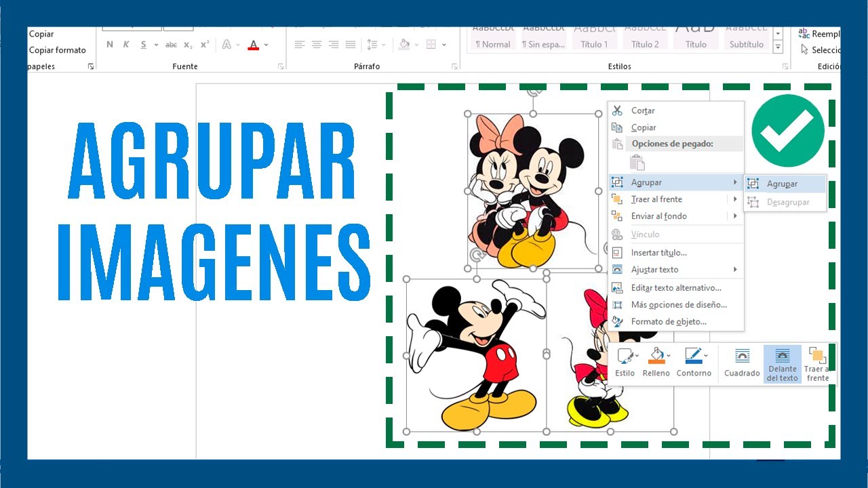
Task: Expand line spacing dropdown arrow
Action: [384, 45]
